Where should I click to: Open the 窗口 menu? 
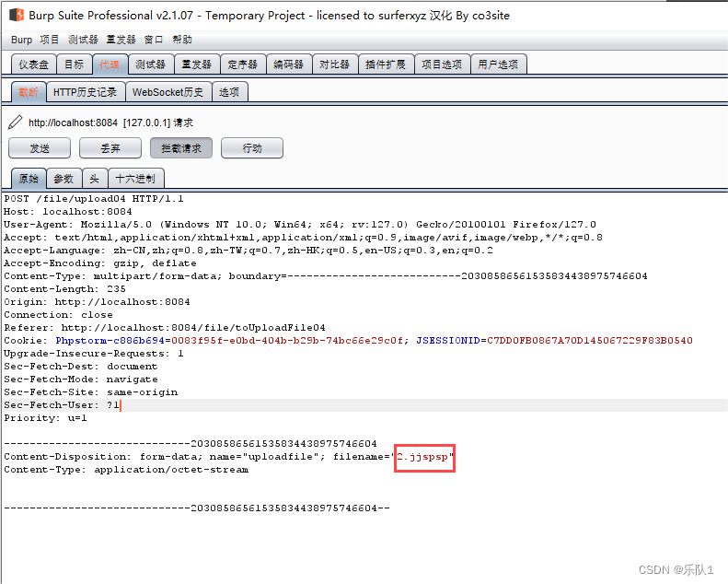[x=154, y=40]
